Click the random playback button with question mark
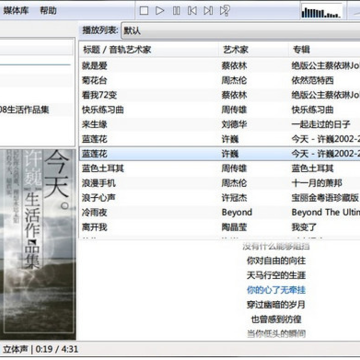Viewport: 360px width, 360px height. (x=225, y=11)
